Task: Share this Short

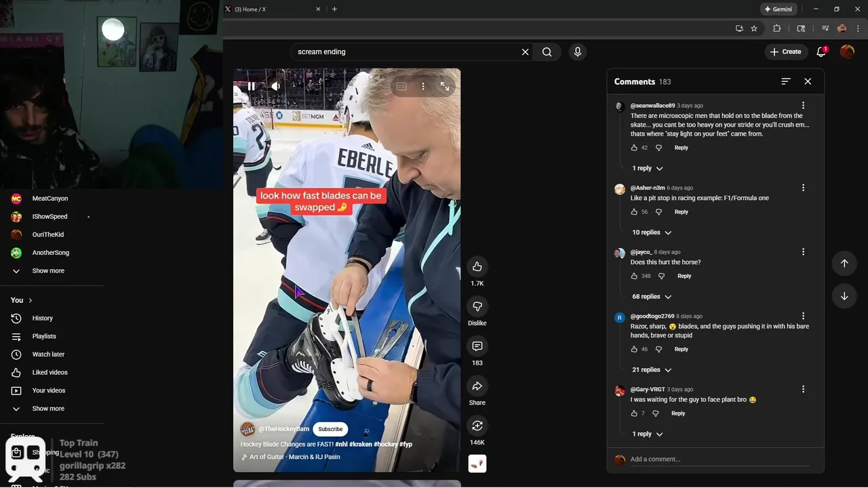Action: point(477,386)
